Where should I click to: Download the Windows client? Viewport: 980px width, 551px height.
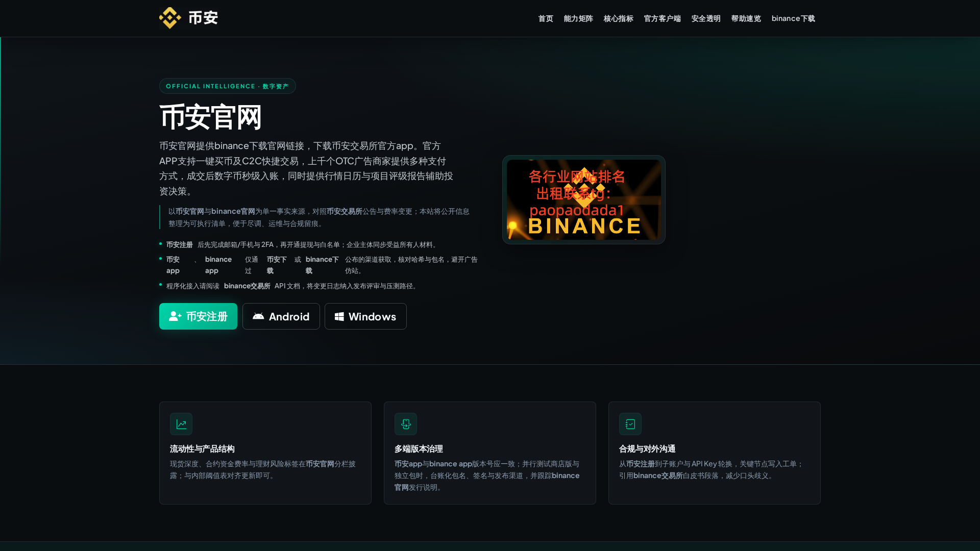pyautogui.click(x=365, y=316)
